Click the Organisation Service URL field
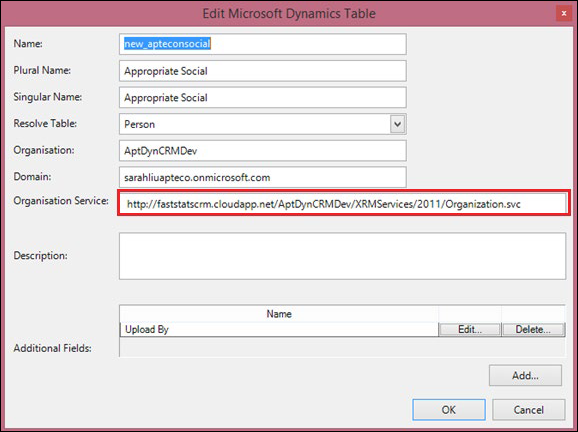 (x=344, y=203)
